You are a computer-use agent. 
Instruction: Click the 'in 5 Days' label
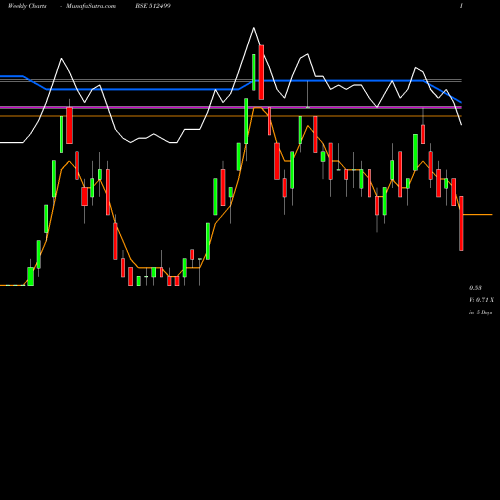pyautogui.click(x=480, y=312)
